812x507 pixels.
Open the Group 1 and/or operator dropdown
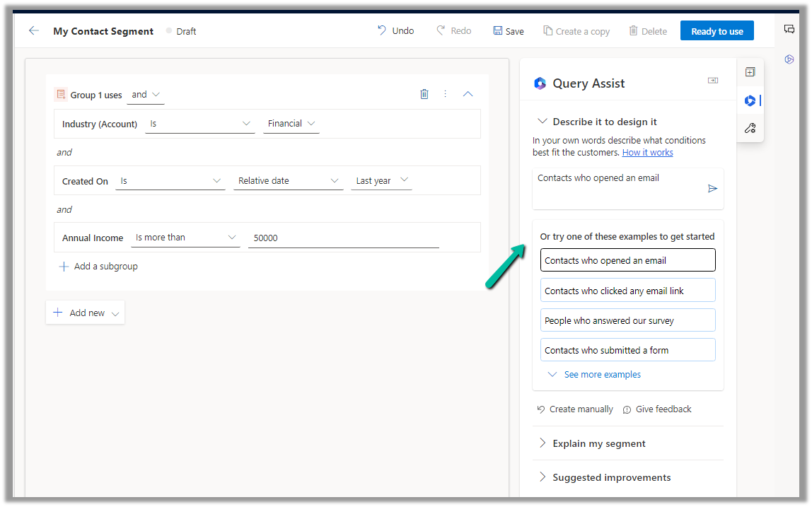pyautogui.click(x=146, y=95)
